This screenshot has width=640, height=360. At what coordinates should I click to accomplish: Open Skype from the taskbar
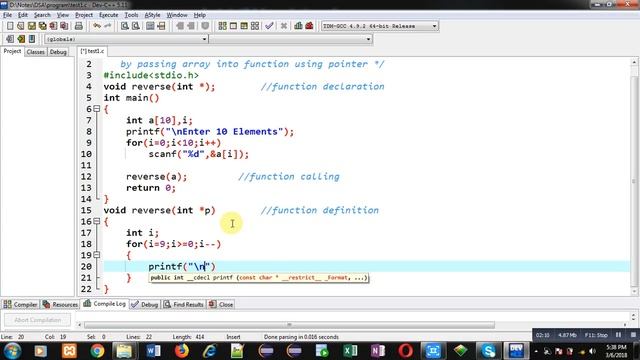pyautogui.click(x=488, y=351)
